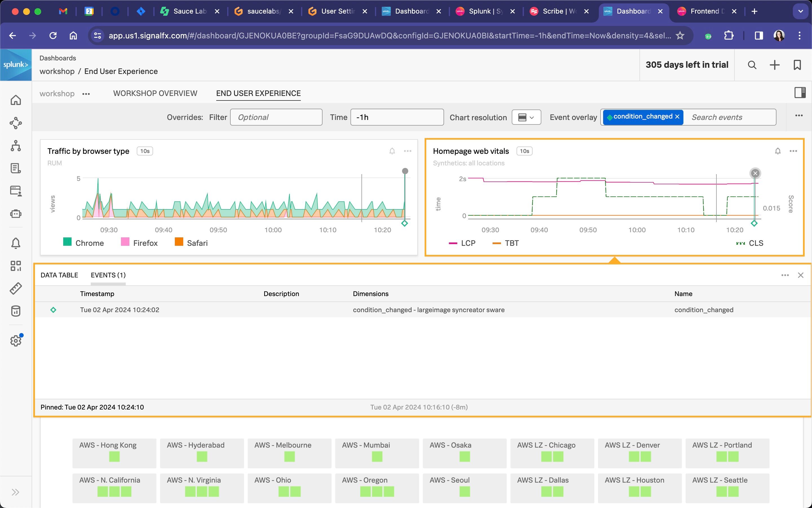Open Alerts bell in left sidebar

pos(16,243)
